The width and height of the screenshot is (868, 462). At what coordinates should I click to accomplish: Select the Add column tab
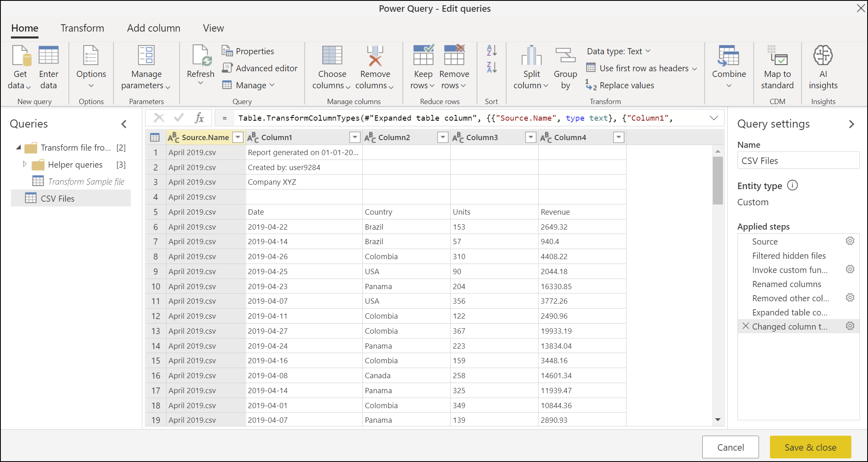(x=154, y=27)
